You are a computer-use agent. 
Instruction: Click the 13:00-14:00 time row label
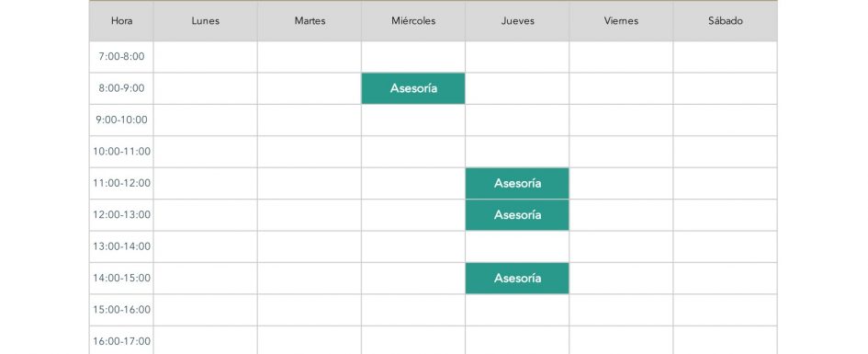point(121,246)
